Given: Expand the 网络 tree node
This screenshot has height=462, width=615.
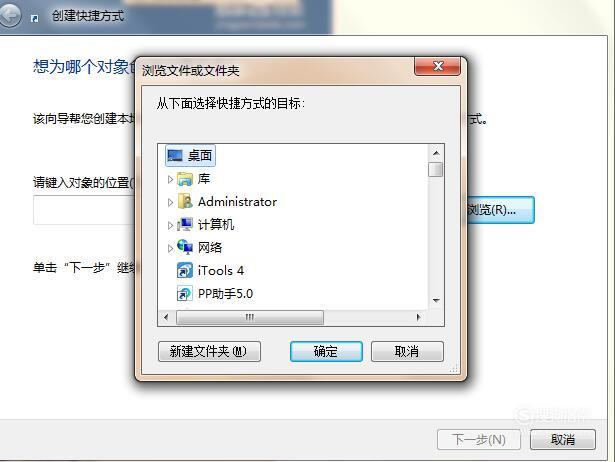Looking at the screenshot, I should pos(170,248).
